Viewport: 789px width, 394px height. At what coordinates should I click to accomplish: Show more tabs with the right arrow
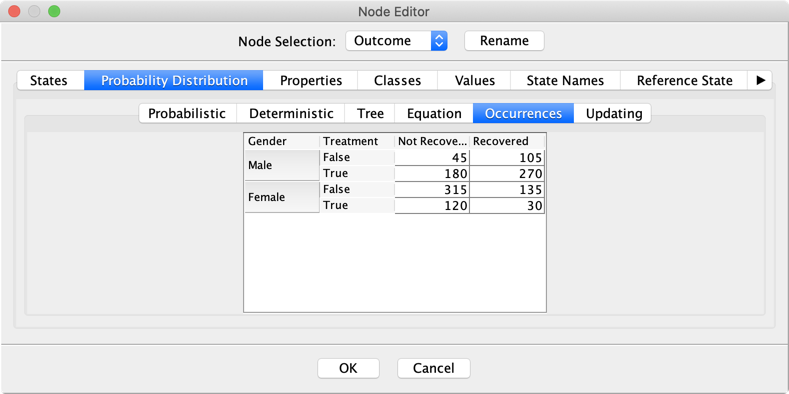(x=761, y=81)
